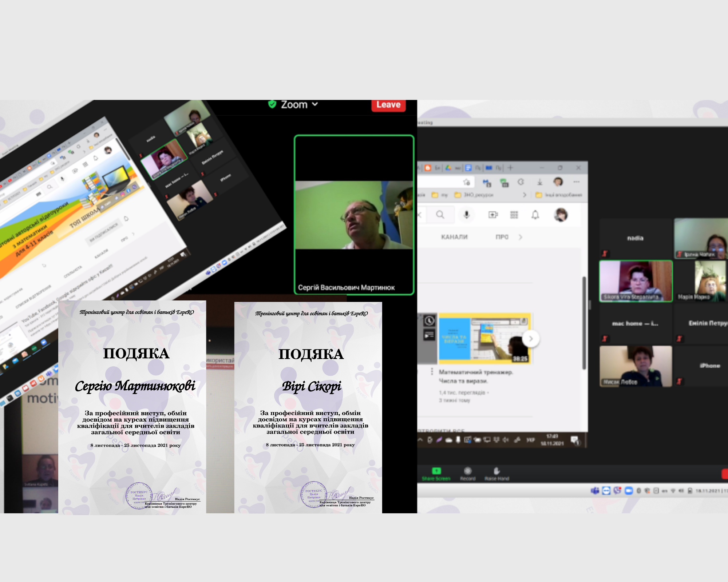
Task: Click the YouTube create video icon
Action: tap(493, 215)
